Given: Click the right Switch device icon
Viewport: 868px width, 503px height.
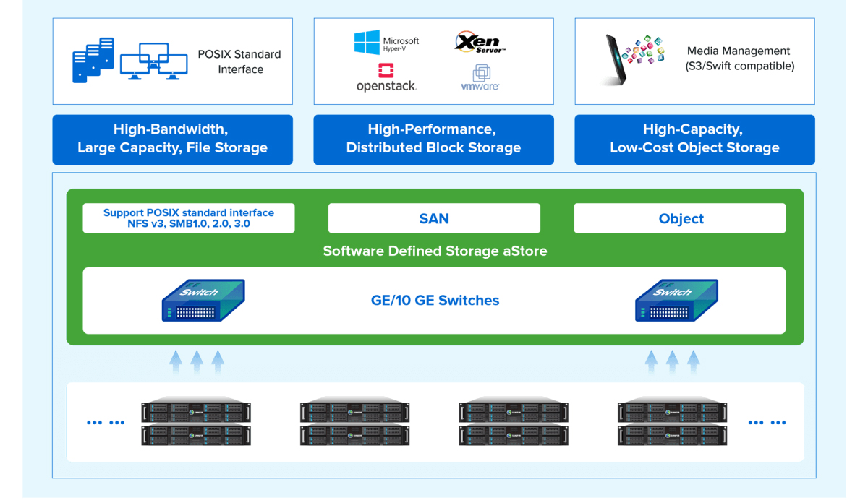Looking at the screenshot, I should point(676,301).
